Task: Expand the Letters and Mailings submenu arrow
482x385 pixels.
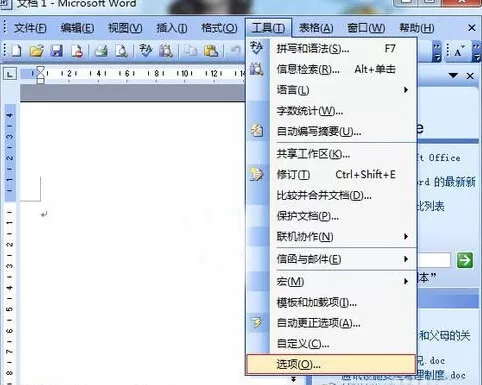Action: click(x=406, y=259)
